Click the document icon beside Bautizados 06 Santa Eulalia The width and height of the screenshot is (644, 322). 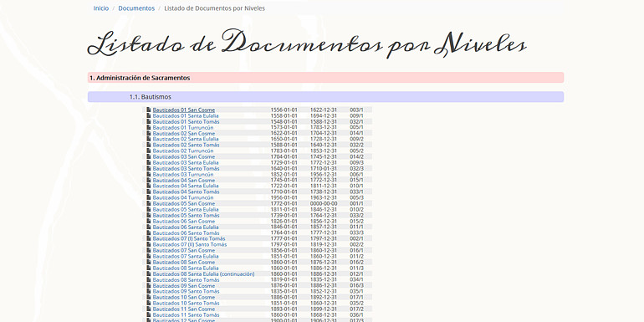pyautogui.click(x=149, y=227)
